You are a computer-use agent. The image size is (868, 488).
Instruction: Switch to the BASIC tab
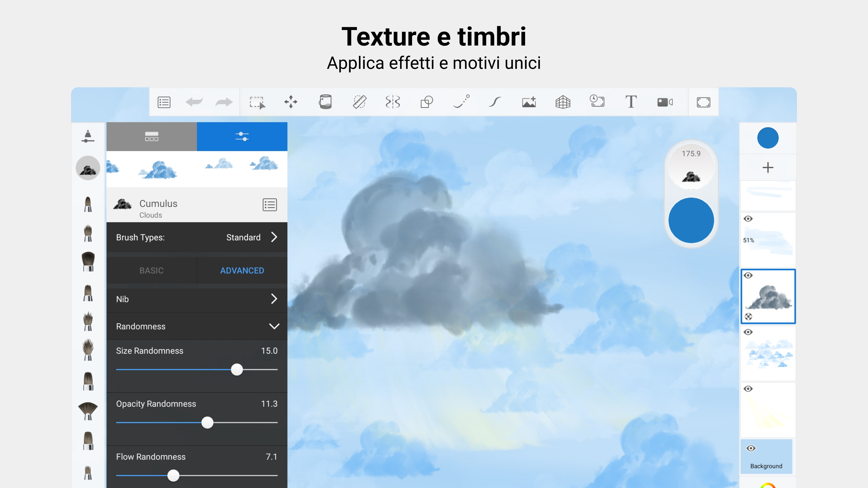(151, 271)
